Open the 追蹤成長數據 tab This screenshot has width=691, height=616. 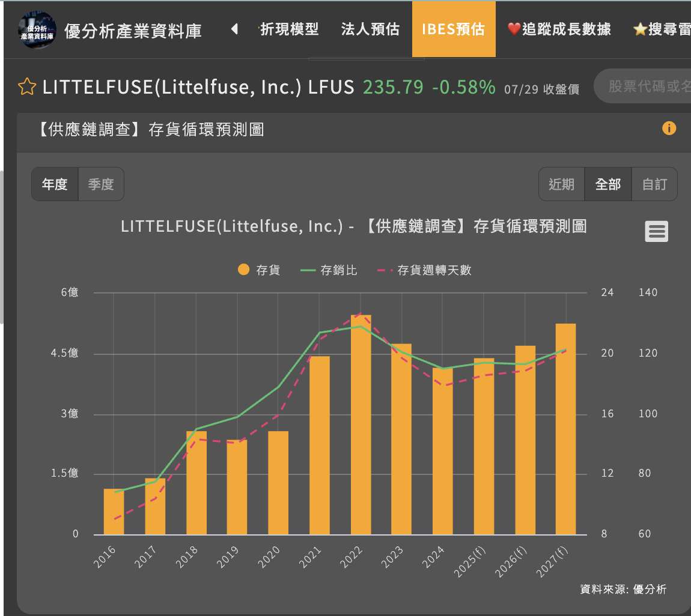click(x=559, y=29)
